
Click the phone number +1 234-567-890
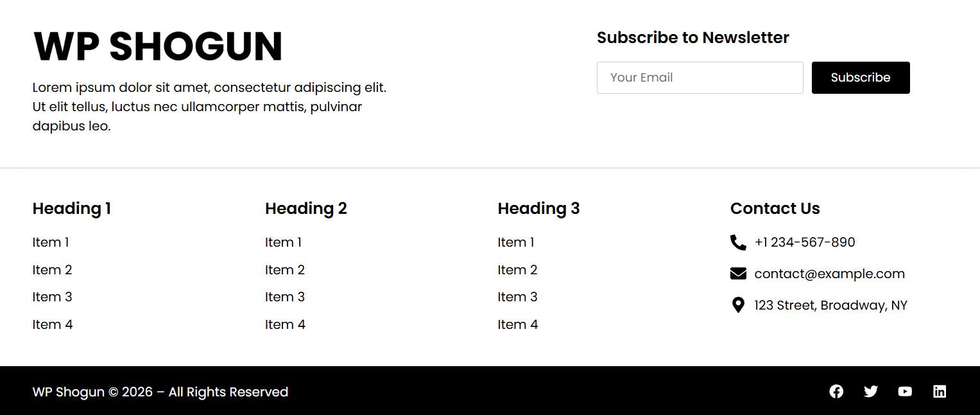pos(805,242)
